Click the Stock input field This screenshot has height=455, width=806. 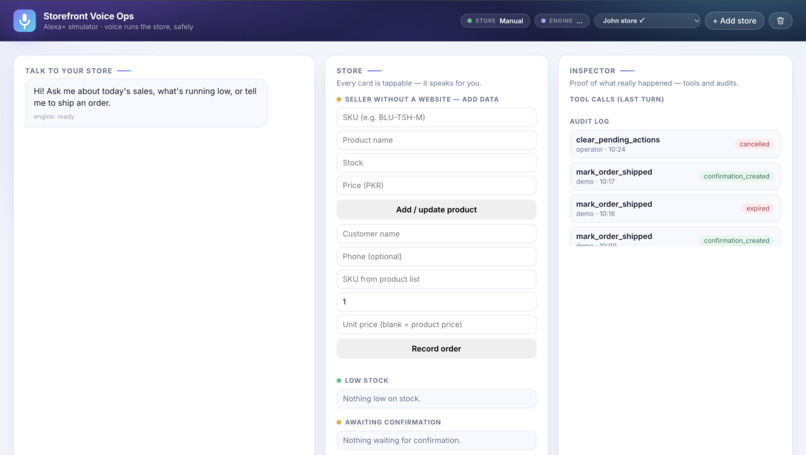436,162
